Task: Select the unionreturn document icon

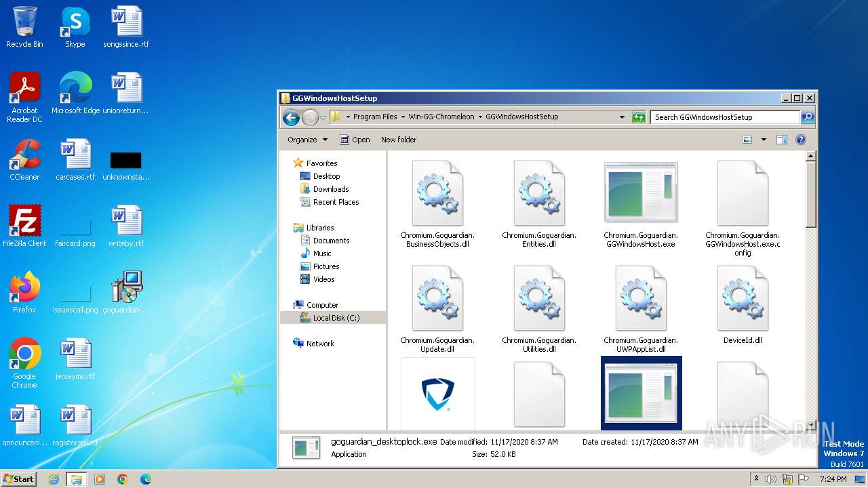Action: point(126,94)
